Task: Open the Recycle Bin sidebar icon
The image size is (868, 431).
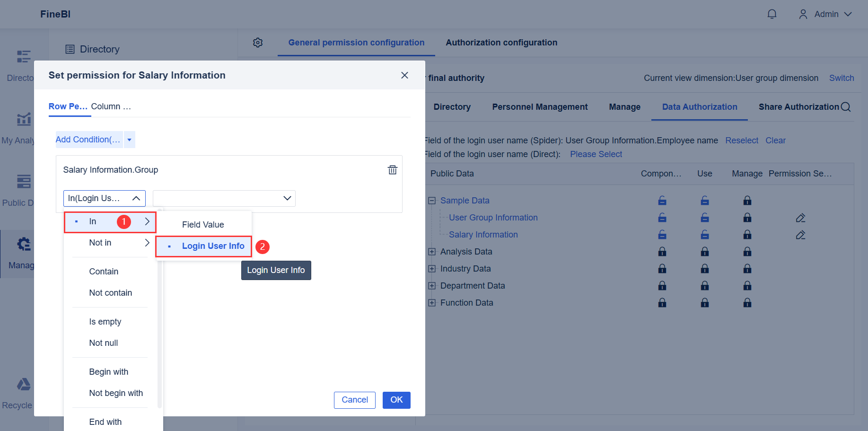Action: click(x=24, y=384)
